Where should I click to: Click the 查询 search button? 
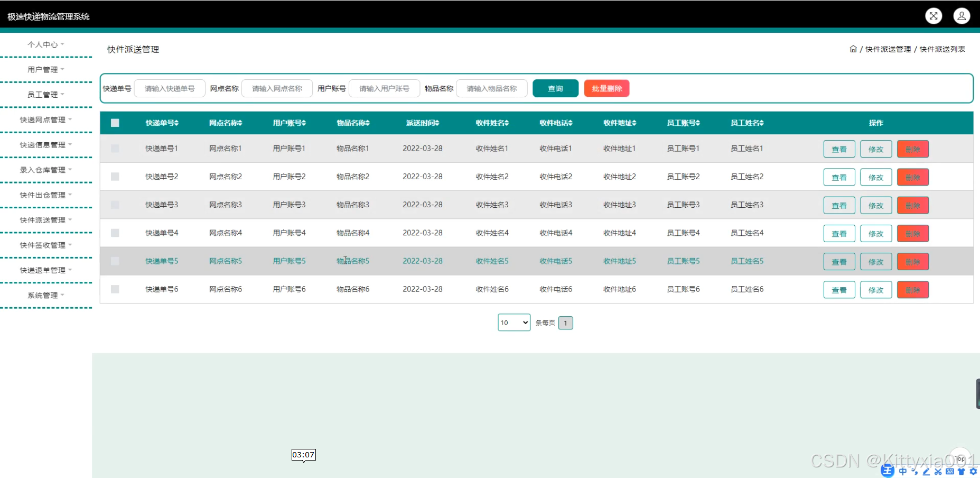tap(555, 89)
